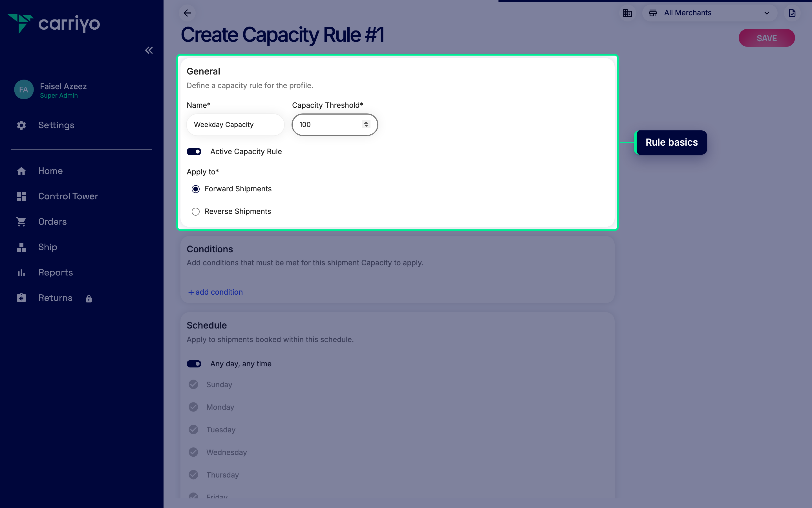Click the Settings gear icon
This screenshot has width=812, height=508.
click(x=21, y=125)
